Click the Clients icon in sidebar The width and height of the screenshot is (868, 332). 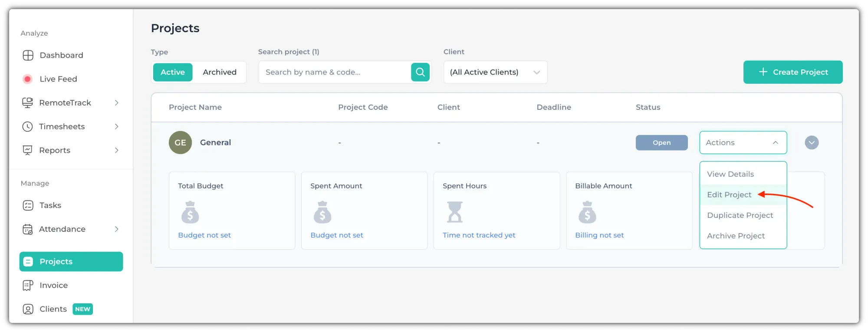coord(28,309)
